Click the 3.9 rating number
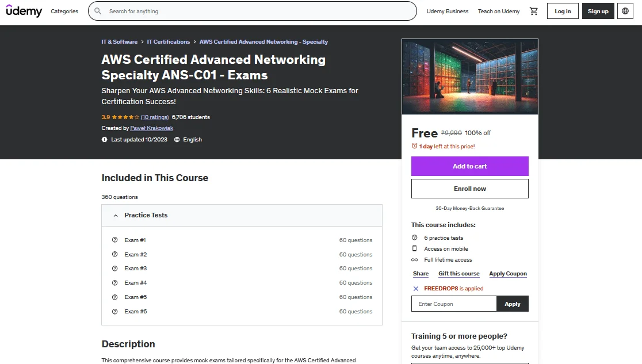This screenshot has width=642, height=364. (106, 117)
